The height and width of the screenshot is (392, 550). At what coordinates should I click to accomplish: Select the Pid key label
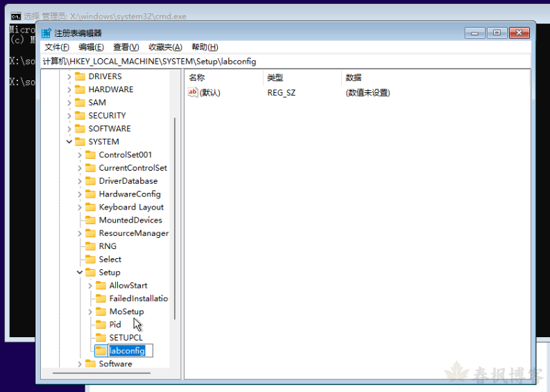115,325
